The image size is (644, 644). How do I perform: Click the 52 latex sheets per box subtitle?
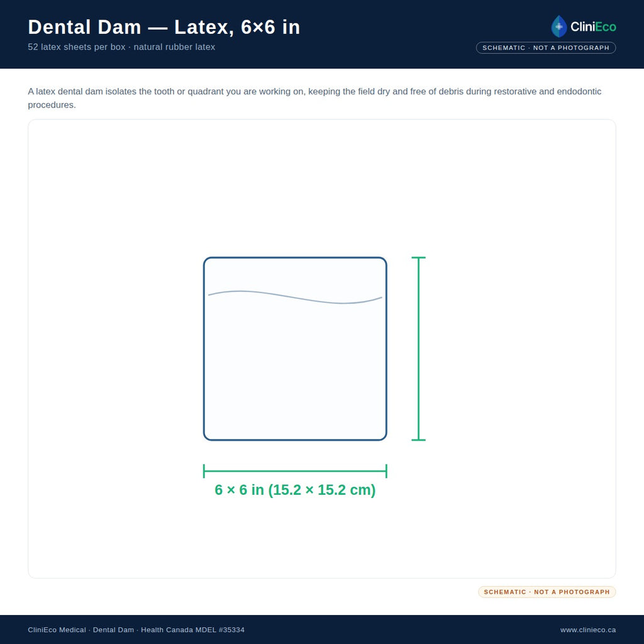121,47
